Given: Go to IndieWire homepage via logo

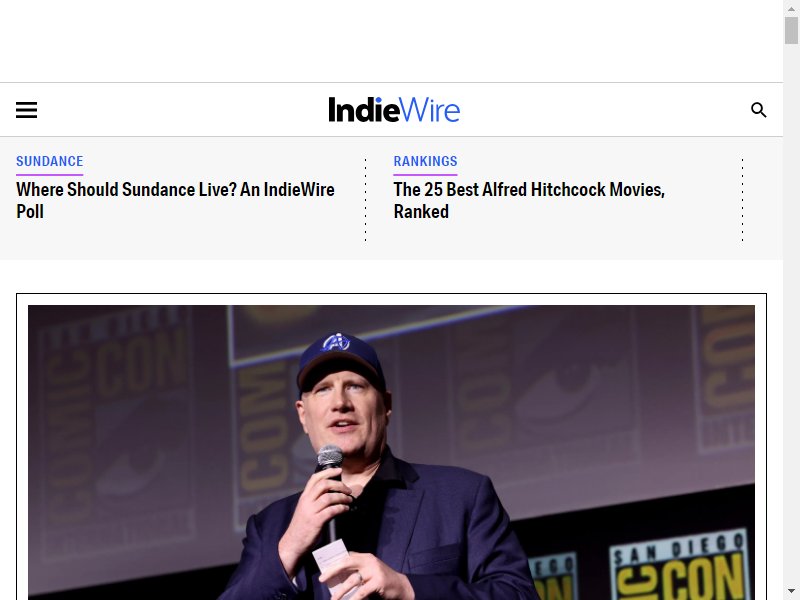Looking at the screenshot, I should click(x=394, y=110).
